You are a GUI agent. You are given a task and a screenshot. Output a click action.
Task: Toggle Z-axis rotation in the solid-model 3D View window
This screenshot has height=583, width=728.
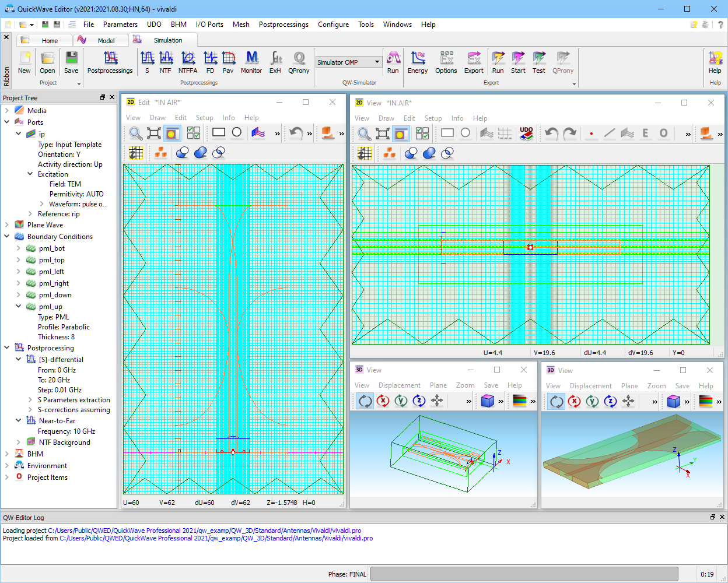click(610, 401)
